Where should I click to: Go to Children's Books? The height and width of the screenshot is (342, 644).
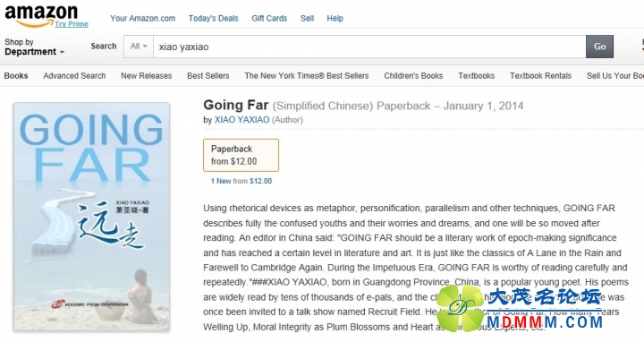click(x=413, y=75)
